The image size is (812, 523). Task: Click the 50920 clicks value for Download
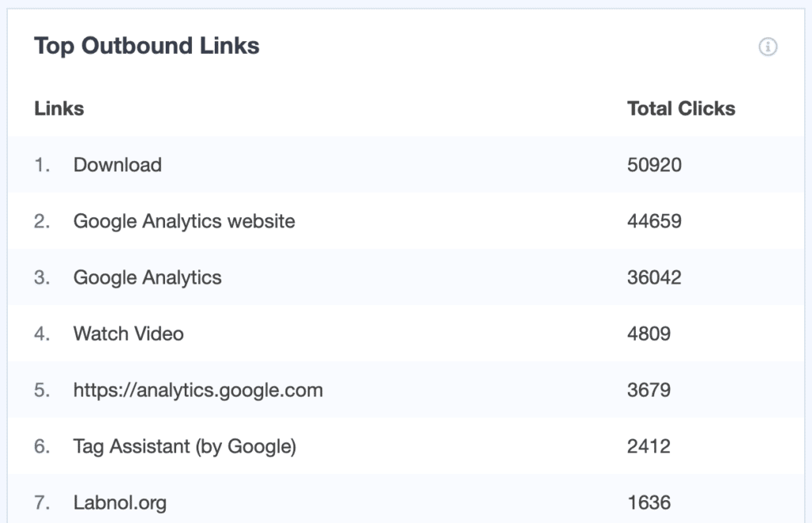(654, 165)
